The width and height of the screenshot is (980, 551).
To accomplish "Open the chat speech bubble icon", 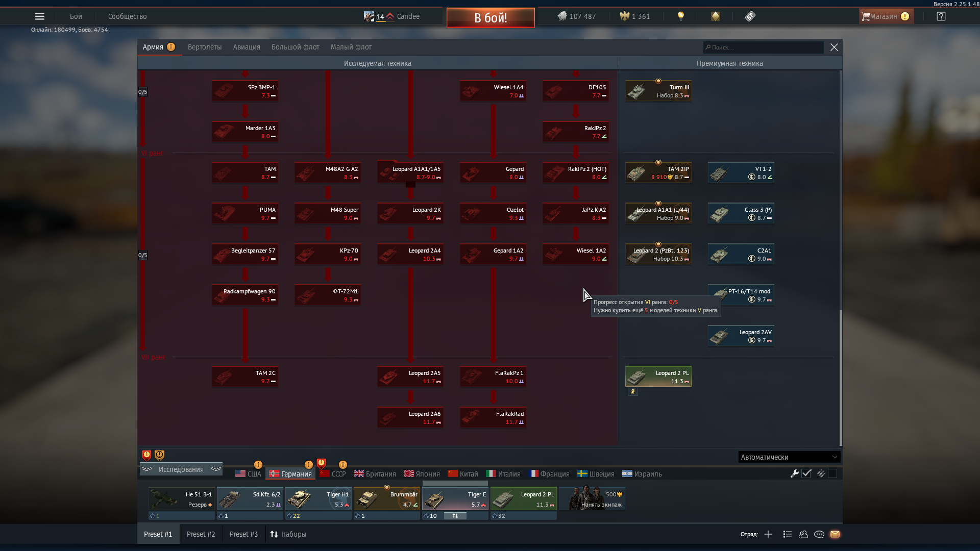I will click(x=819, y=534).
